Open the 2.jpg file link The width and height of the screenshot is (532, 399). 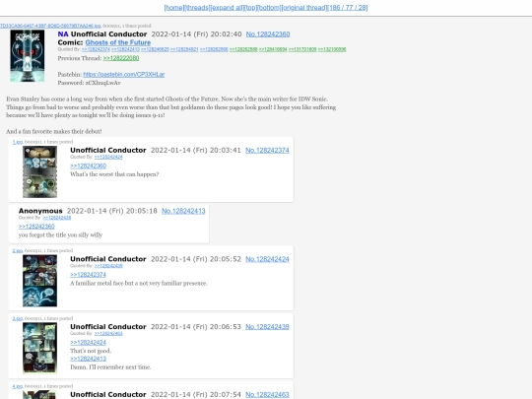point(18,251)
